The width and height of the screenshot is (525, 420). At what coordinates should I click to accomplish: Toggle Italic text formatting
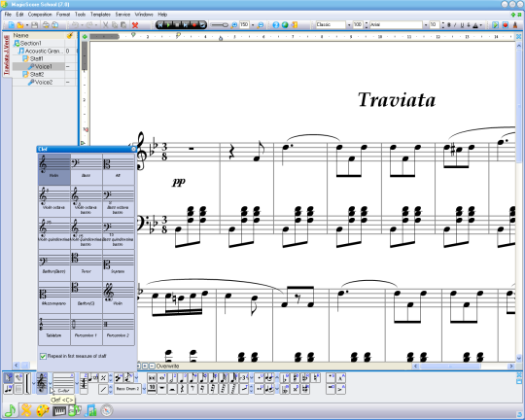coord(455,25)
